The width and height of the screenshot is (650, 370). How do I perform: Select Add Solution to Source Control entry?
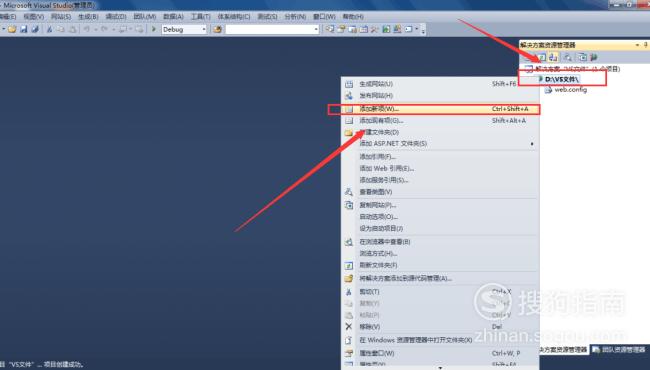coord(440,278)
